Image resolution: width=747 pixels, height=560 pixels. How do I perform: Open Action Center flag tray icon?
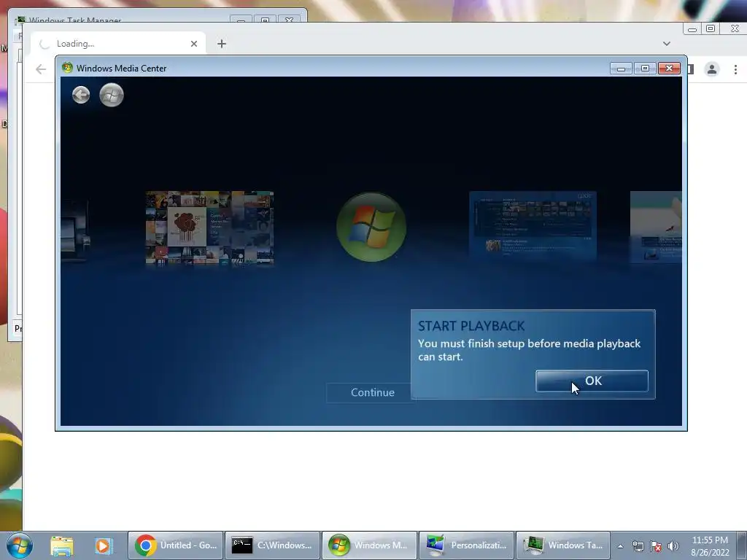click(x=656, y=546)
